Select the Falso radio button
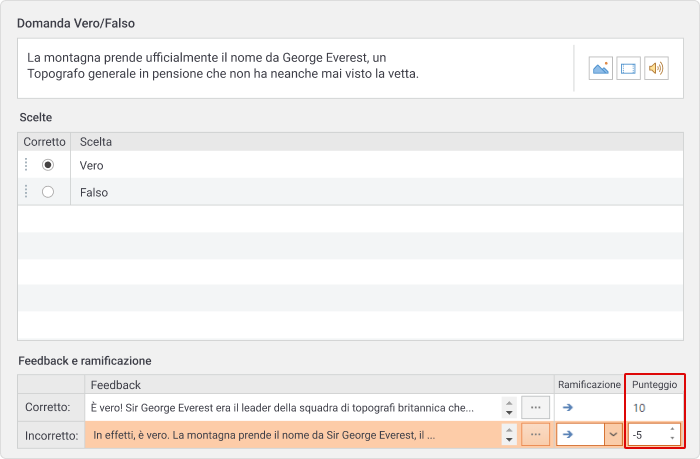 click(48, 192)
